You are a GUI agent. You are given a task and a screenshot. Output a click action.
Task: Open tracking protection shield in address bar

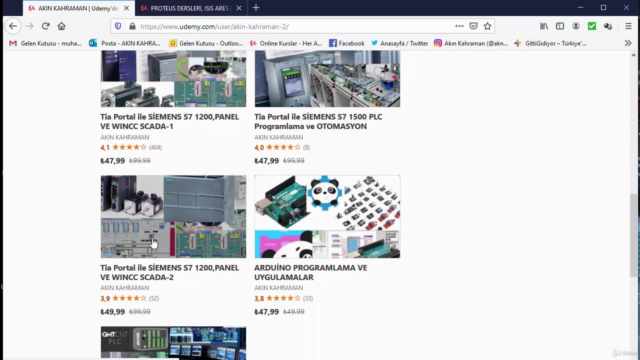(x=118, y=27)
